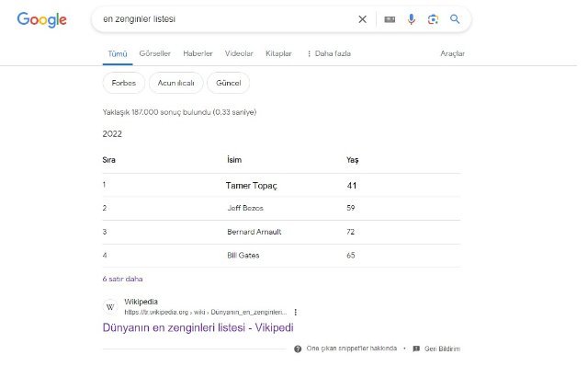Click the Güncel filter chip
This screenshot has height=366, width=588.
229,83
